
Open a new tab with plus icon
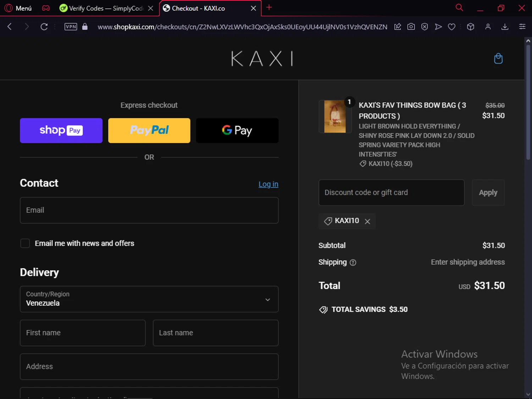point(269,7)
